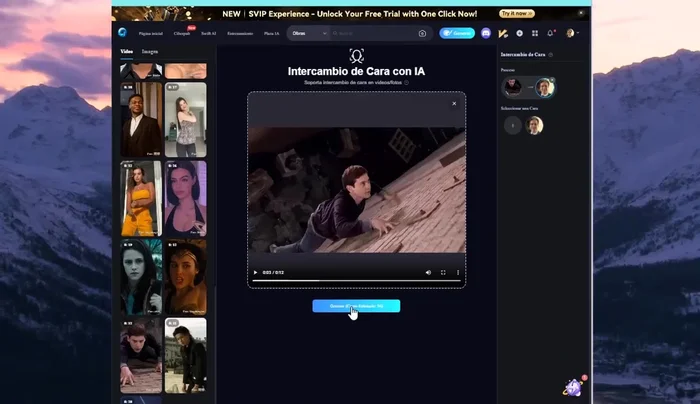The height and width of the screenshot is (404, 700).
Task: Click the Personas label in right panel
Action: pyautogui.click(x=508, y=70)
